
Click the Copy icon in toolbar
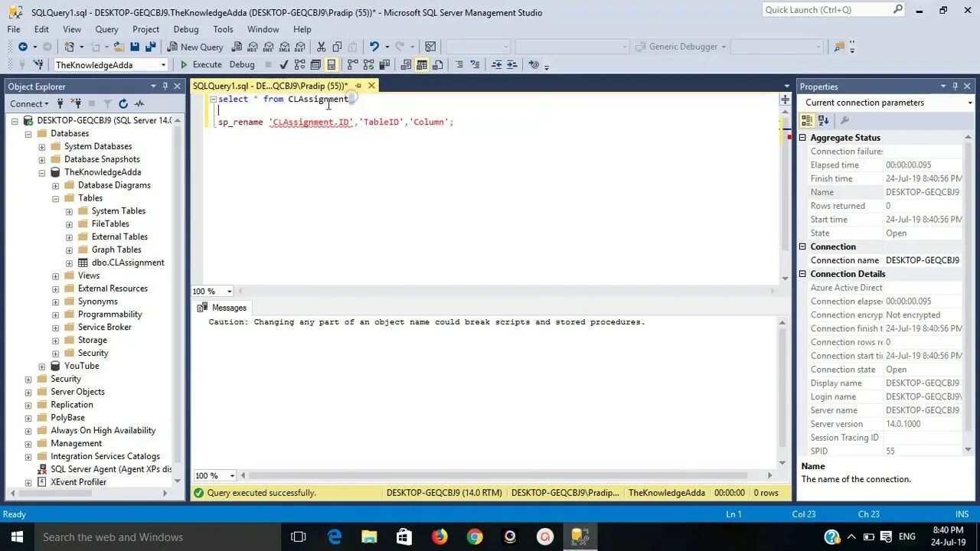(x=337, y=47)
